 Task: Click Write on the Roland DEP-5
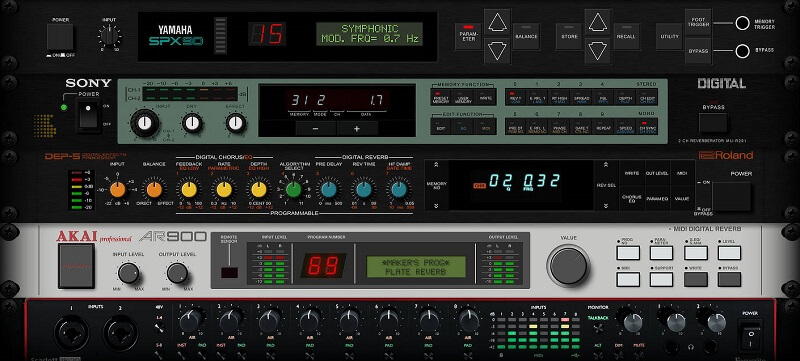pos(632,173)
